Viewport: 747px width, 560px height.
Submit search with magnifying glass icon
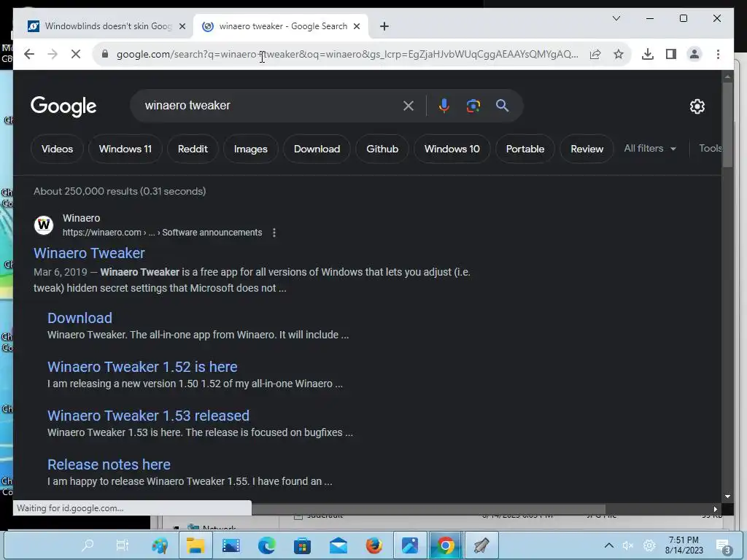[502, 106]
